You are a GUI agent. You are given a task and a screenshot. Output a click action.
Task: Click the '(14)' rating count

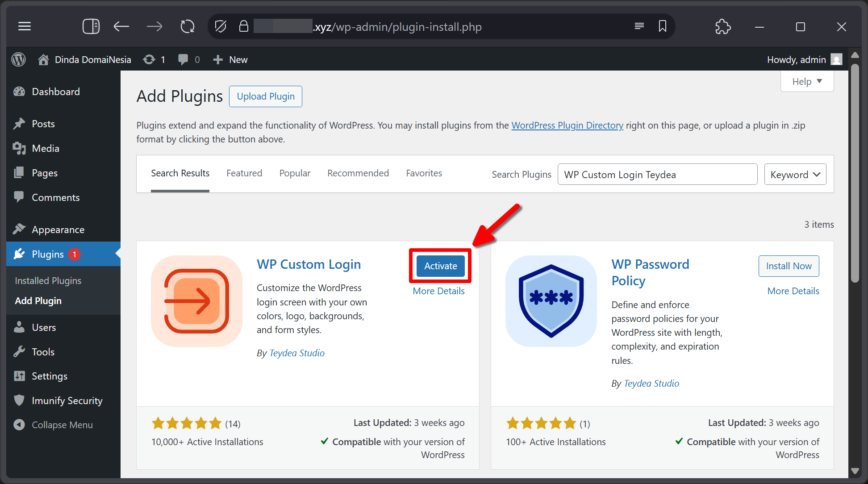[233, 424]
